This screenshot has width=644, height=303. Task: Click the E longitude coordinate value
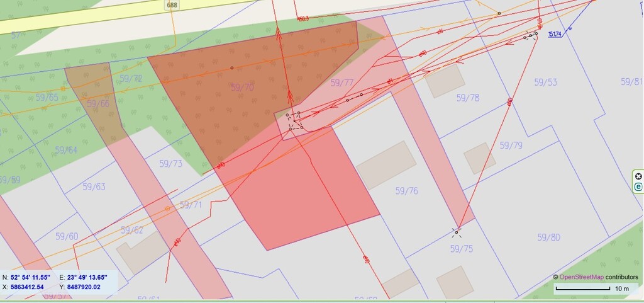coord(87,277)
